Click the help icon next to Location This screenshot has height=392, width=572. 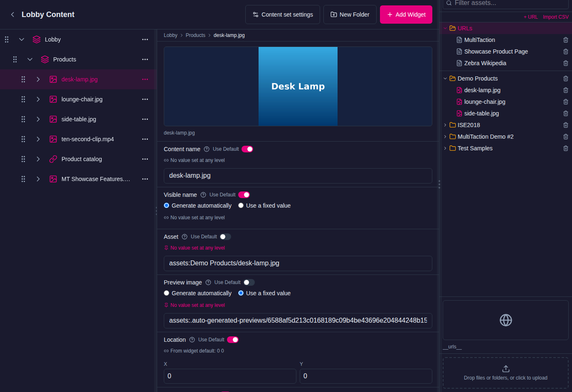(192, 340)
